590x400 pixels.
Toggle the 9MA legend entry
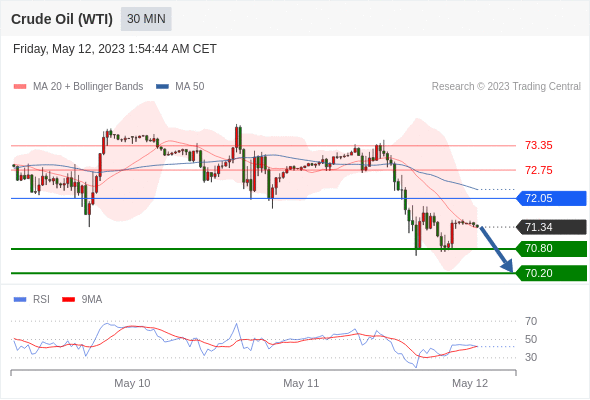click(82, 299)
